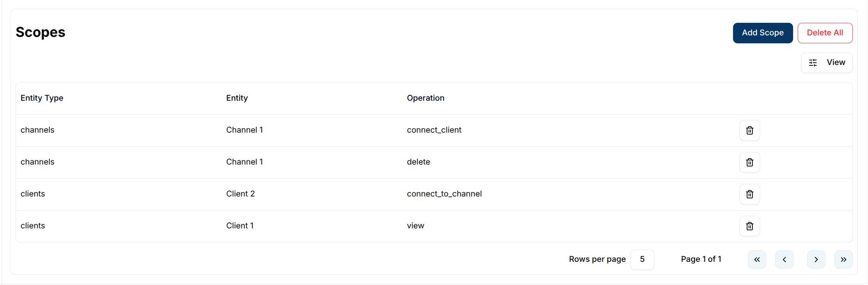
Task: Go to the first page of scopes
Action: point(757,260)
